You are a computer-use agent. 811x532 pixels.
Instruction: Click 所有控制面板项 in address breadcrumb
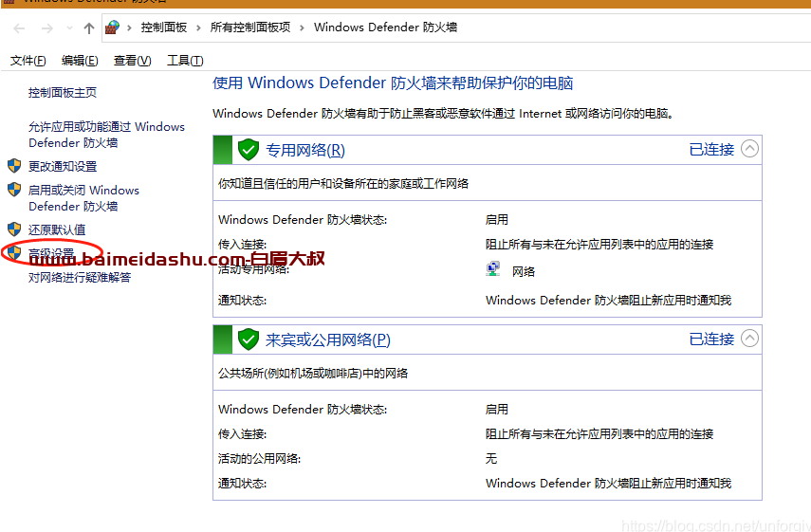pyautogui.click(x=250, y=28)
